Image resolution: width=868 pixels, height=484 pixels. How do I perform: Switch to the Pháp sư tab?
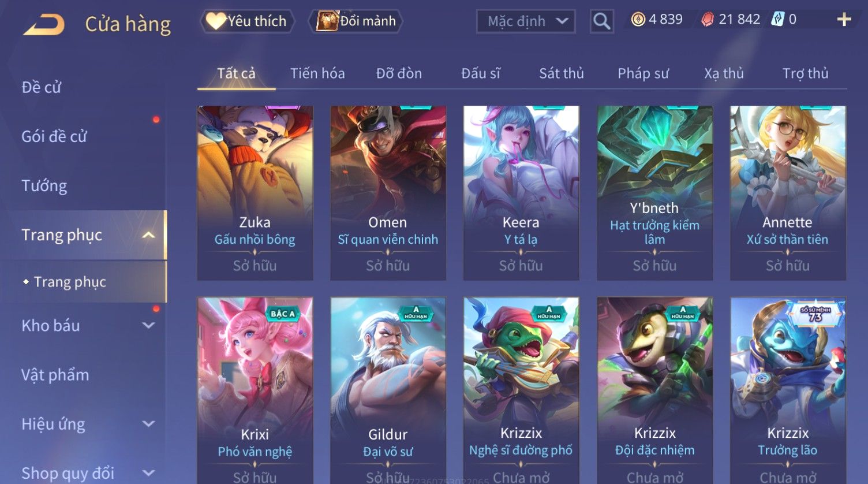coord(643,73)
